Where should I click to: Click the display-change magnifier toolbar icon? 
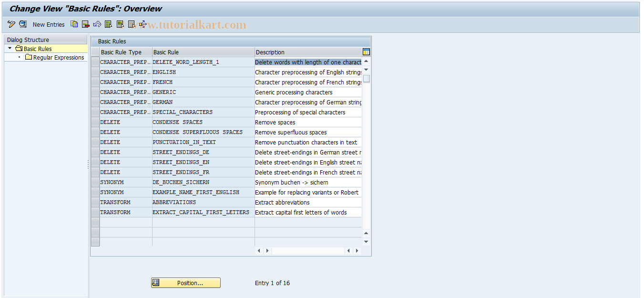coord(23,24)
